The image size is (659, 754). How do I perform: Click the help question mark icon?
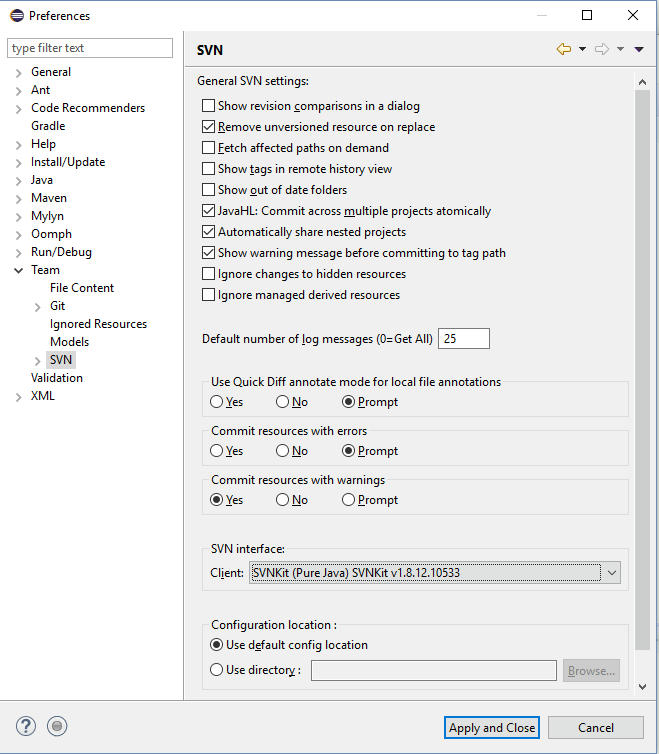pos(26,726)
